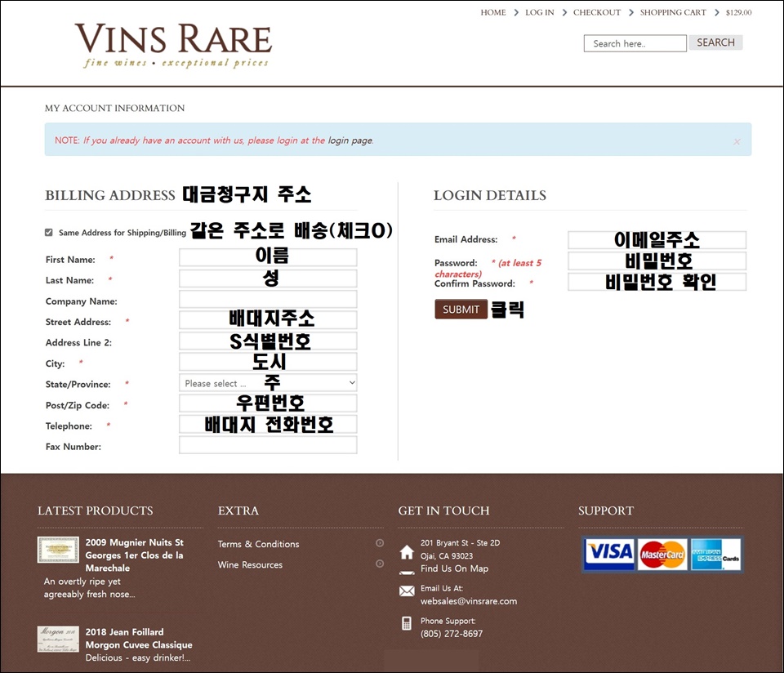Click the Vins Rare logo
Viewport: 784px width, 673px height.
tap(173, 46)
